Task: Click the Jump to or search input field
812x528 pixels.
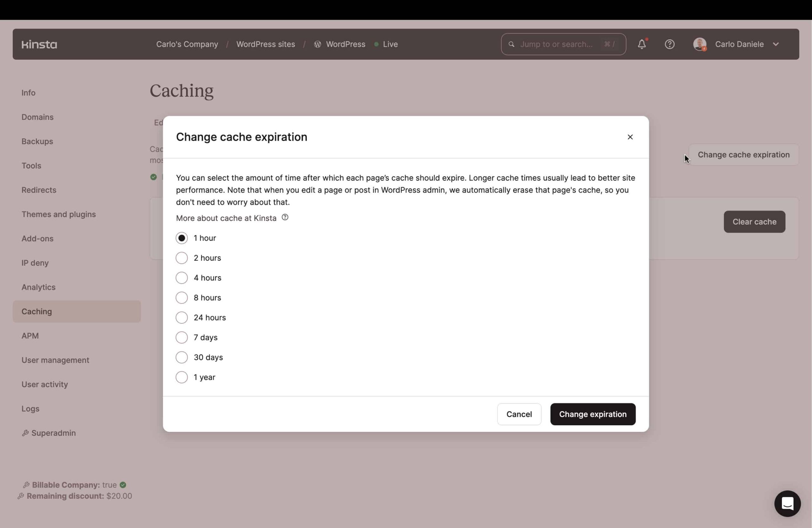Action: click(563, 44)
